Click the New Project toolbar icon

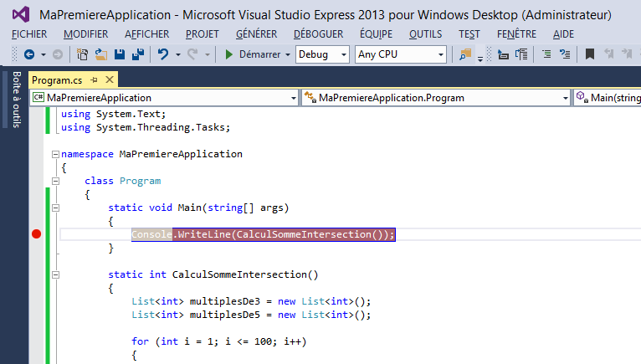(82, 54)
